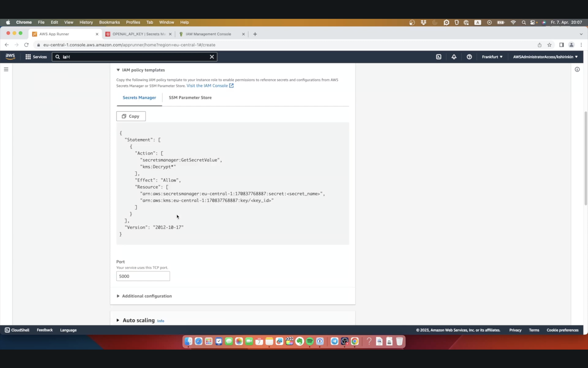Share this page from the address bar

540,45
